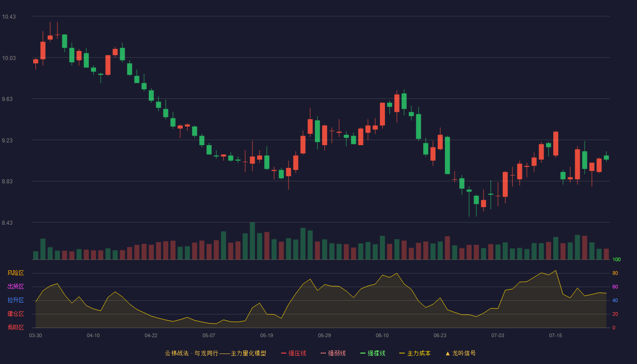Click the 云梯战法 · 与龙同行 主力量化模型 title

click(216, 353)
